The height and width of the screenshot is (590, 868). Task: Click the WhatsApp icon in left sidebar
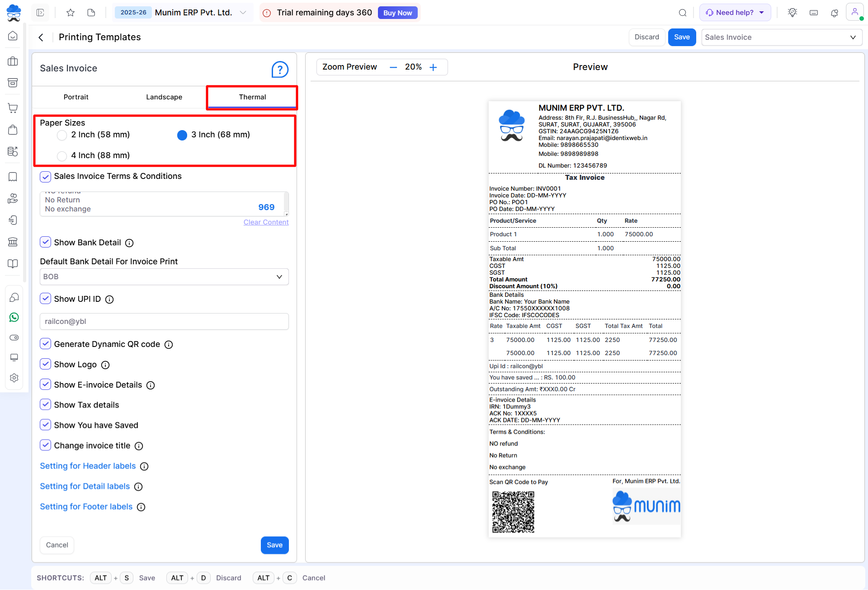click(x=14, y=318)
